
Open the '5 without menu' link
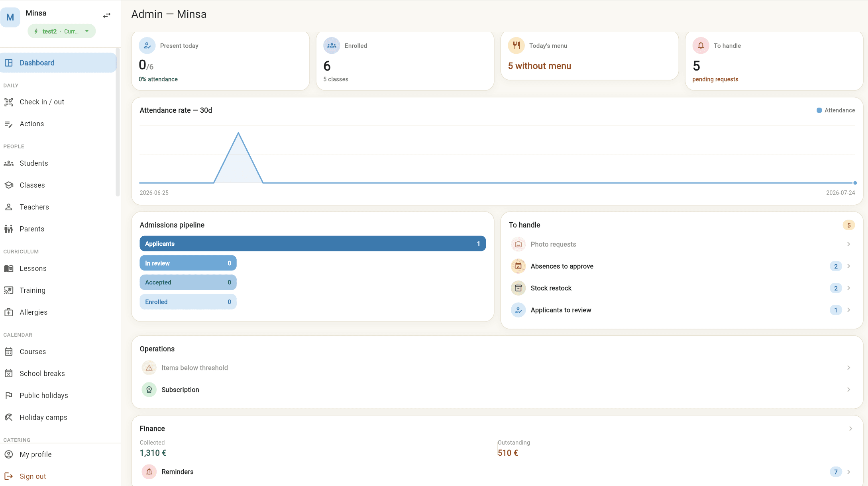click(x=539, y=66)
